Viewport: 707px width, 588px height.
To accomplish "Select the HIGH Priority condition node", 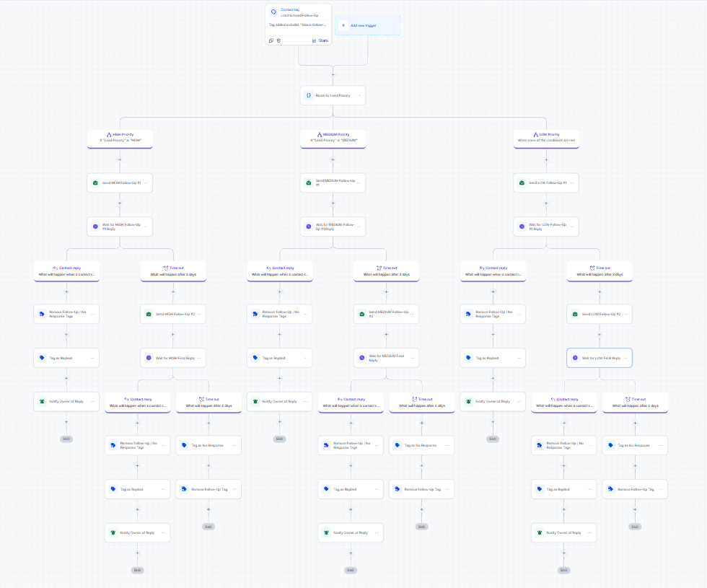I will (x=120, y=139).
